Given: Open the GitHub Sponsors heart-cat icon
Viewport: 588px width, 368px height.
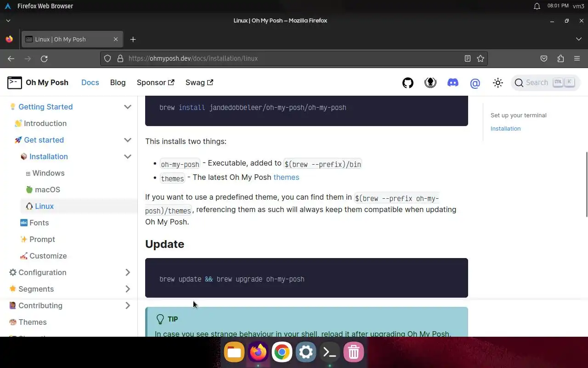Looking at the screenshot, I should [x=430, y=83].
